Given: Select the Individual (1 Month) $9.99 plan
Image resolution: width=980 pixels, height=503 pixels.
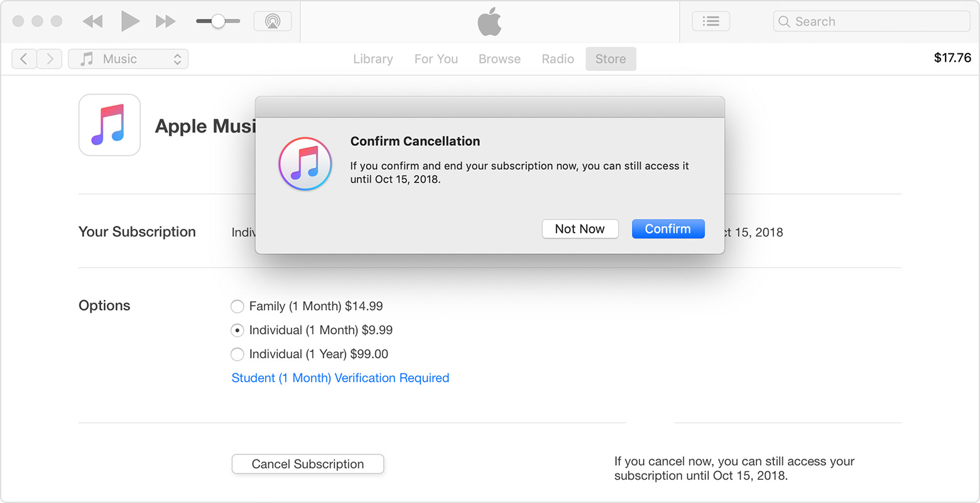Looking at the screenshot, I should [x=237, y=330].
